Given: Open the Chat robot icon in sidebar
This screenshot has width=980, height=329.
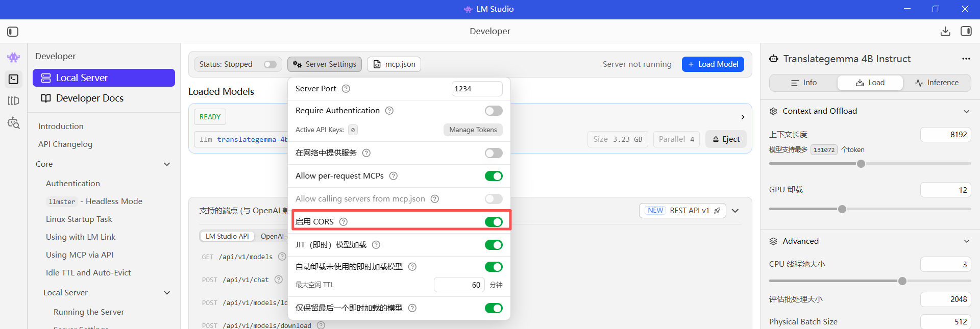Looking at the screenshot, I should point(14,57).
